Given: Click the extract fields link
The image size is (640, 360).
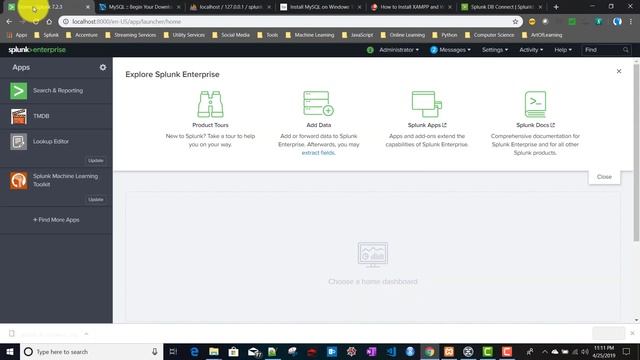Looking at the screenshot, I should click(318, 153).
